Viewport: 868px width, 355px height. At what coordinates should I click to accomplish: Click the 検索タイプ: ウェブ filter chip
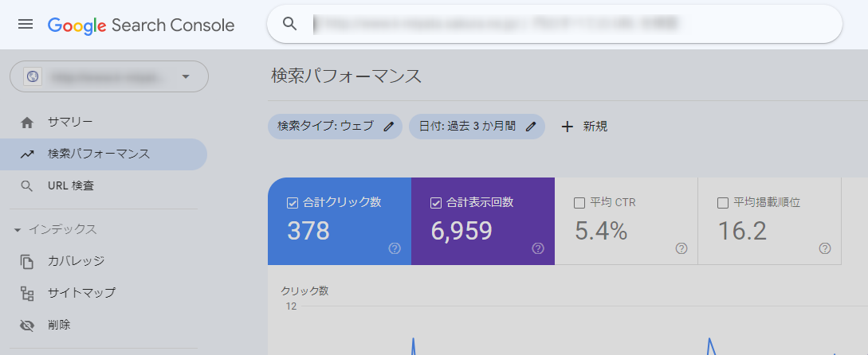coord(335,127)
